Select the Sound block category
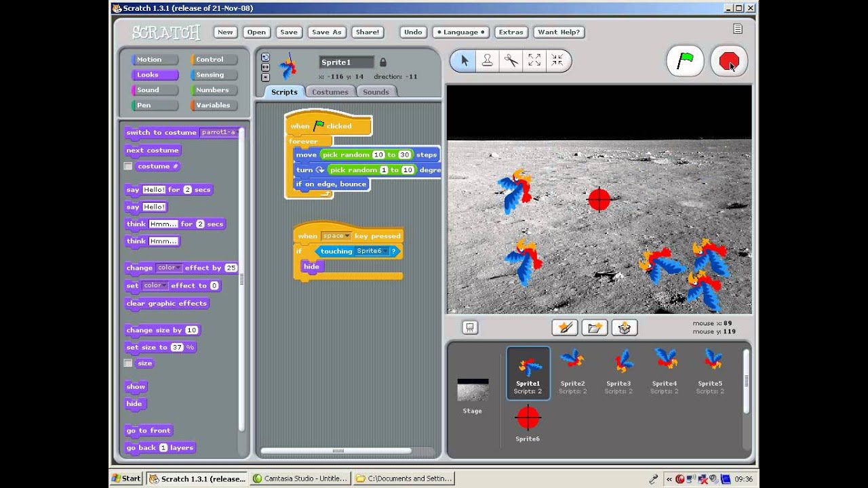868x488 pixels. [x=155, y=90]
